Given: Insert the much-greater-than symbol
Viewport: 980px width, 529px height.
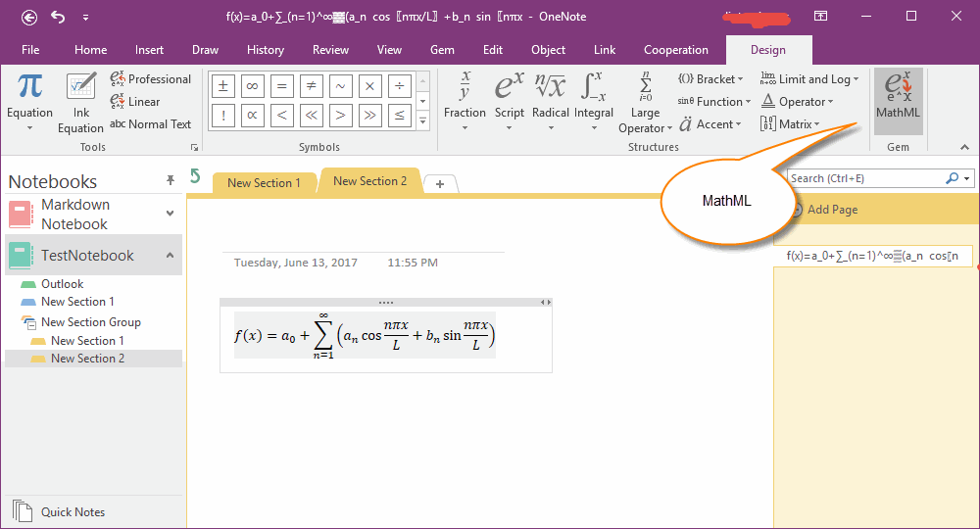Looking at the screenshot, I should click(x=370, y=116).
